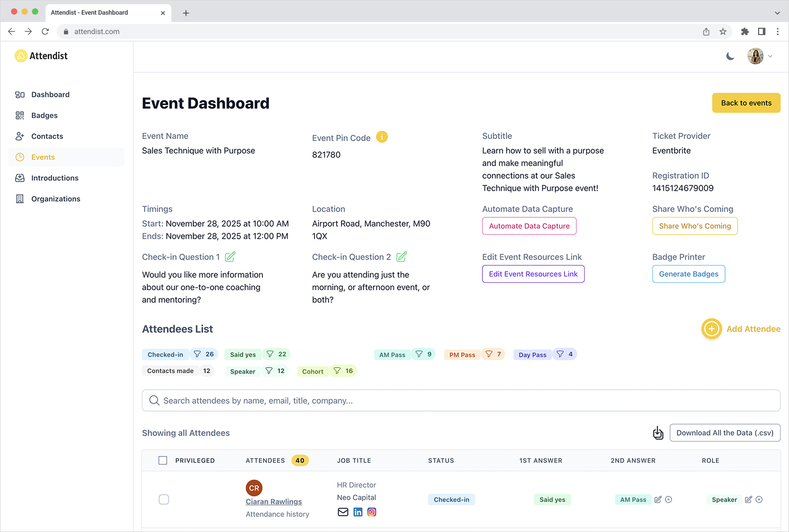789x532 pixels.
Task: Open the Events section in the sidebar
Action: [x=43, y=157]
